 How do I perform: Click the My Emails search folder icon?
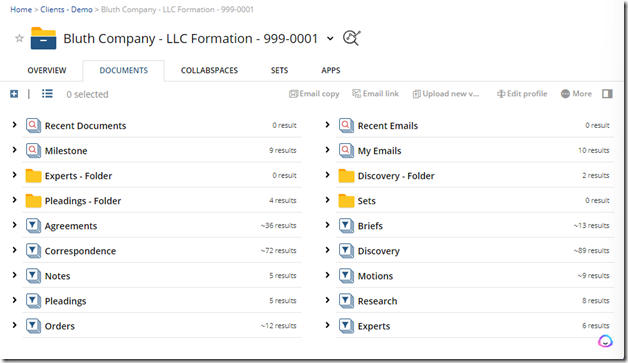[x=346, y=151]
